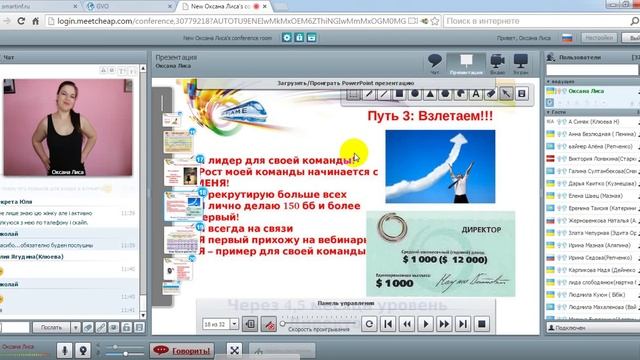Open the dropdown arrow next to Послать
This screenshot has height=360, width=640.
coord(76,327)
